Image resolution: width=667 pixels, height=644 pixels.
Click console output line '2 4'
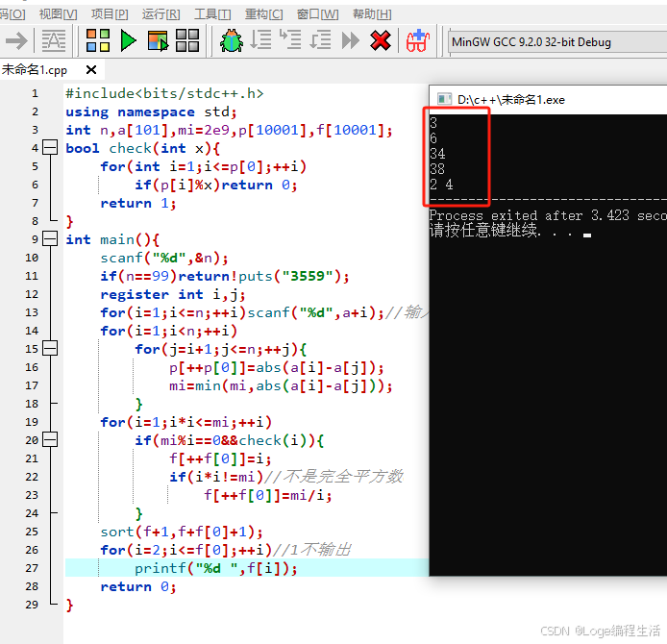coord(441,185)
